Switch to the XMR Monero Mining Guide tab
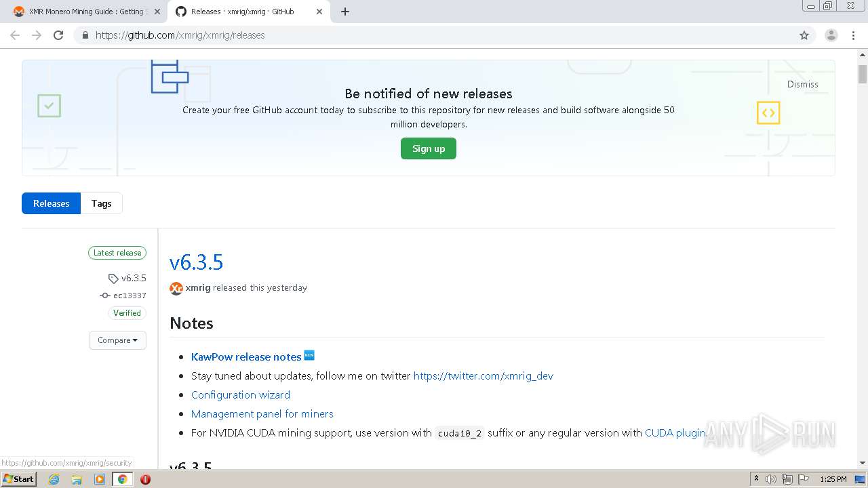This screenshot has height=488, width=868. 85,12
